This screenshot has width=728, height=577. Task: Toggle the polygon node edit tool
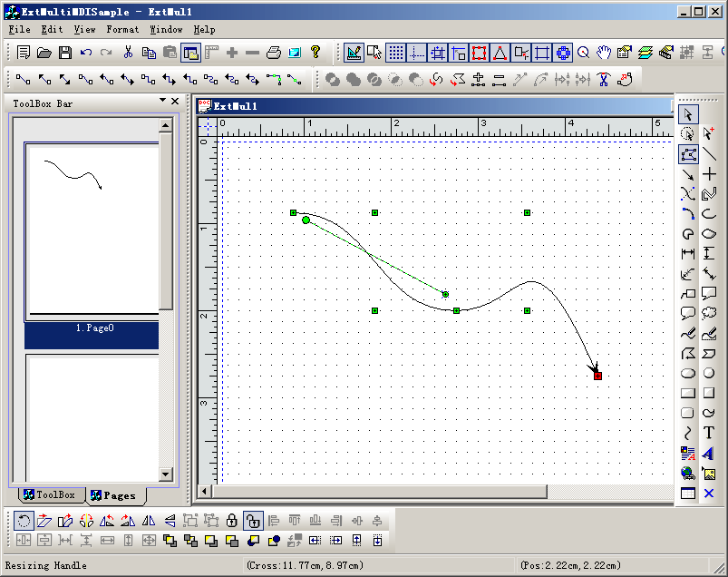click(x=688, y=153)
